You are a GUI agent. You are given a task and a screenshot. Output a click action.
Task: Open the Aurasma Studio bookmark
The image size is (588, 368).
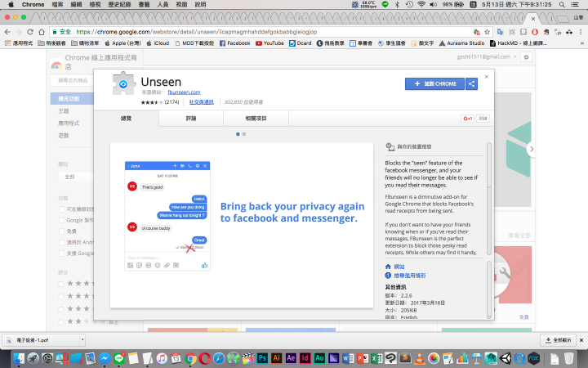point(461,43)
